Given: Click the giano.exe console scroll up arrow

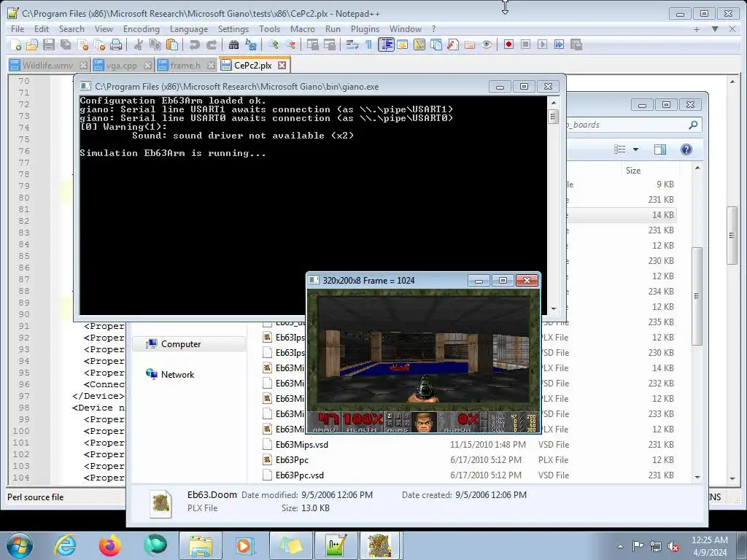Looking at the screenshot, I should pyautogui.click(x=553, y=102).
